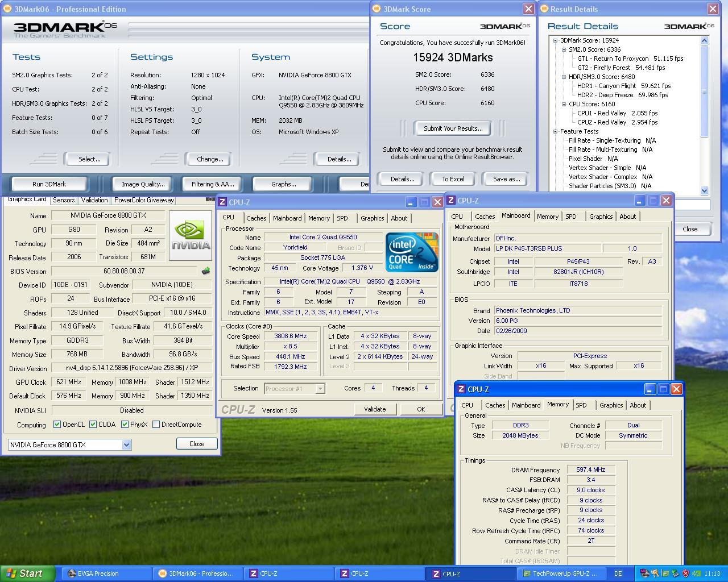Click the Result Details vertical scrollbar thumb
The height and width of the screenshot is (582, 728).
[x=705, y=91]
